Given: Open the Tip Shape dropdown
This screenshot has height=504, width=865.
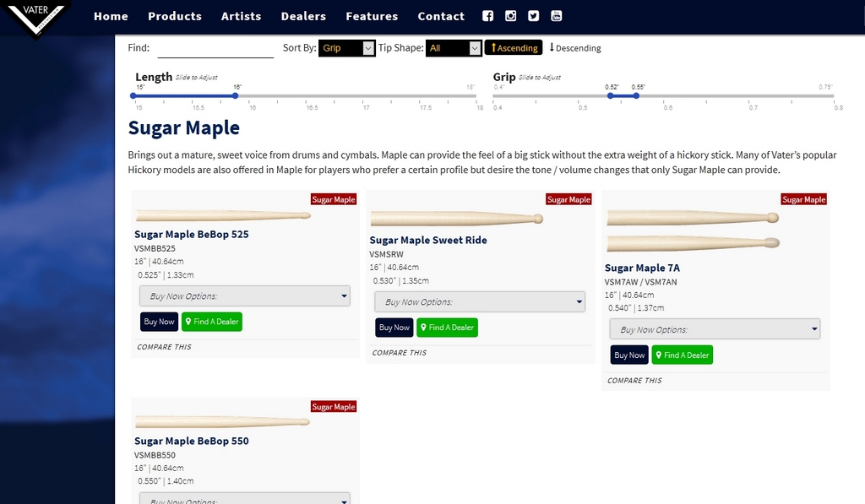Looking at the screenshot, I should coord(453,48).
